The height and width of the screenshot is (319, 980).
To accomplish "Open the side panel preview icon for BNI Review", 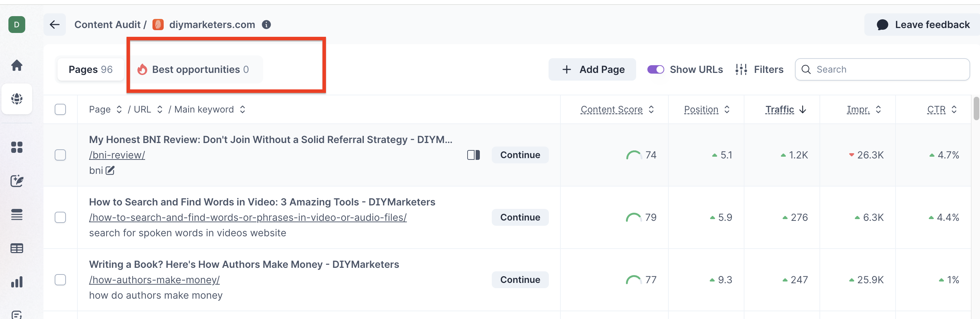I will [x=473, y=155].
